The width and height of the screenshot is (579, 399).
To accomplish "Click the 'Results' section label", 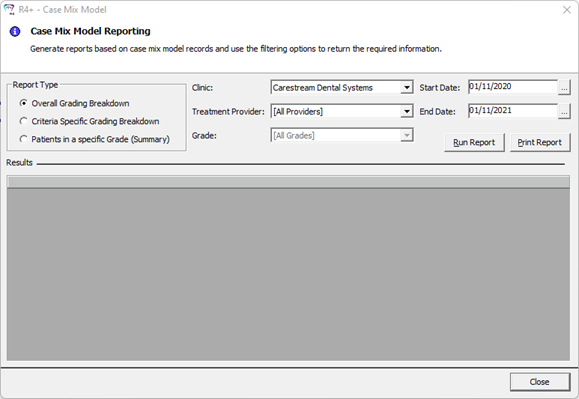I will [x=19, y=163].
